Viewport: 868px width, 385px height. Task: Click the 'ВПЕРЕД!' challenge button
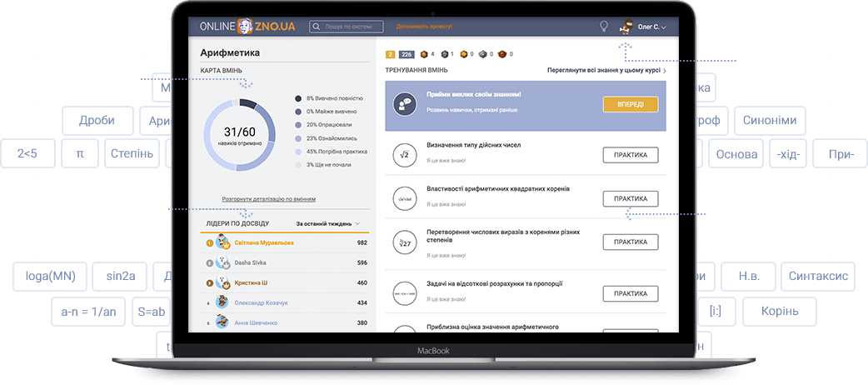pyautogui.click(x=631, y=104)
